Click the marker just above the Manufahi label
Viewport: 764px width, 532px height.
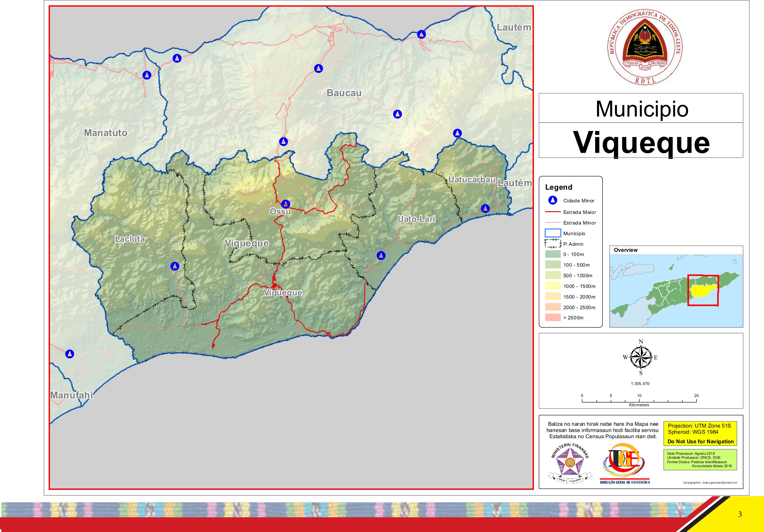click(x=69, y=354)
